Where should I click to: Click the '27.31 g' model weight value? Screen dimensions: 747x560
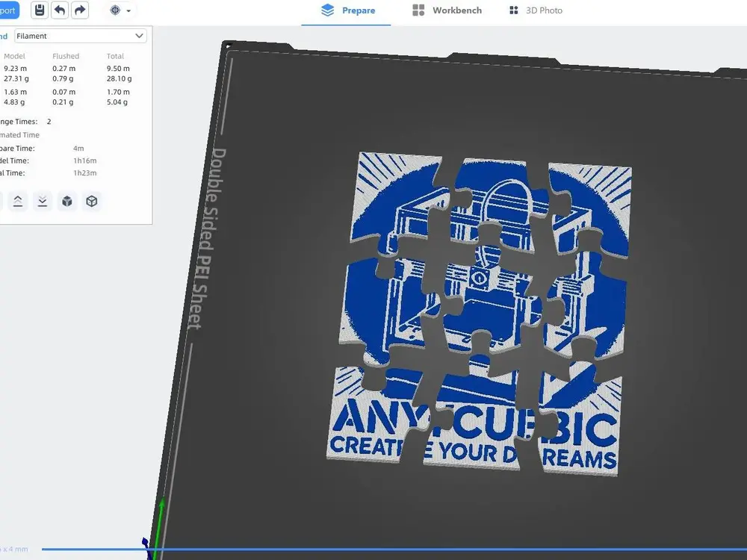coord(16,78)
